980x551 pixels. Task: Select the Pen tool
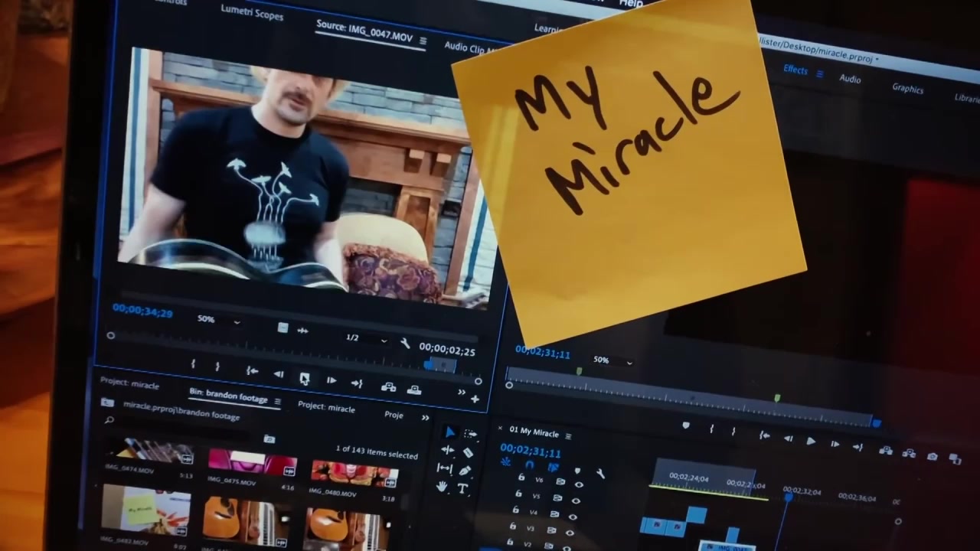465,471
